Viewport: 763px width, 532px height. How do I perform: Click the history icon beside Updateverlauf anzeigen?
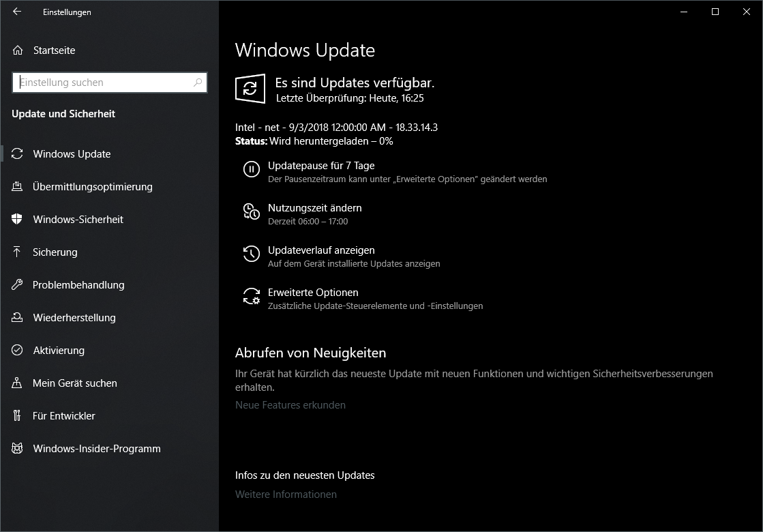[252, 254]
